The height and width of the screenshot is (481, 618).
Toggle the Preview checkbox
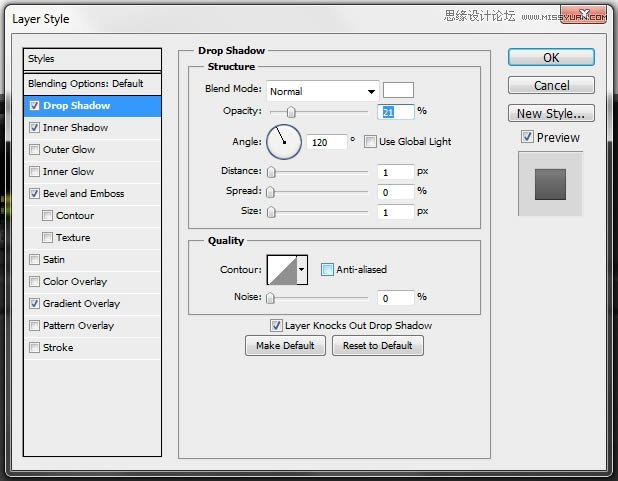point(527,137)
